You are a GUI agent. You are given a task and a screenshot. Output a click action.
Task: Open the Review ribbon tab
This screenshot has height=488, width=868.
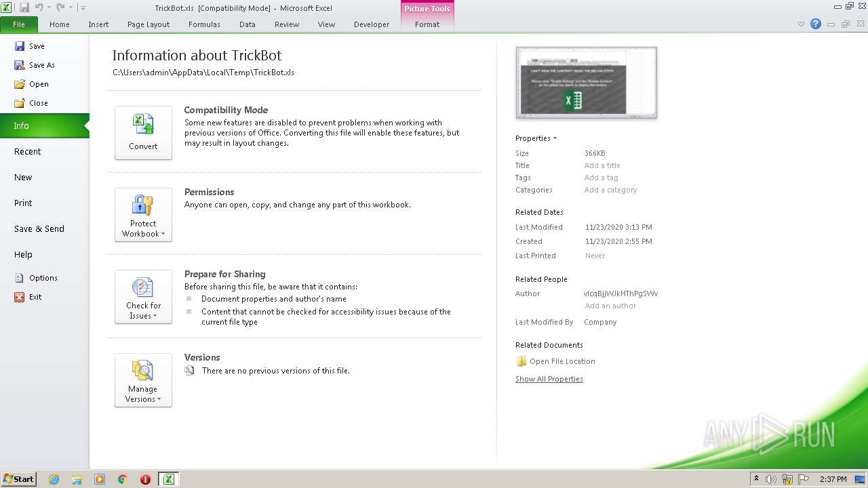[287, 24]
